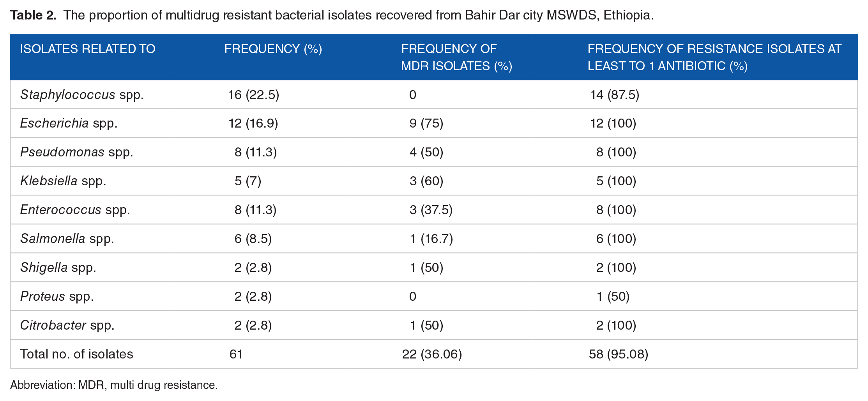
Task: Click the 'Total no. of isolates' row label
Action: coord(76,354)
